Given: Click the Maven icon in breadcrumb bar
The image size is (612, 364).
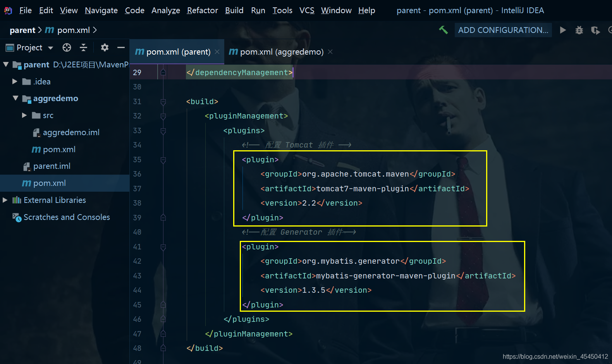Looking at the screenshot, I should pos(50,30).
